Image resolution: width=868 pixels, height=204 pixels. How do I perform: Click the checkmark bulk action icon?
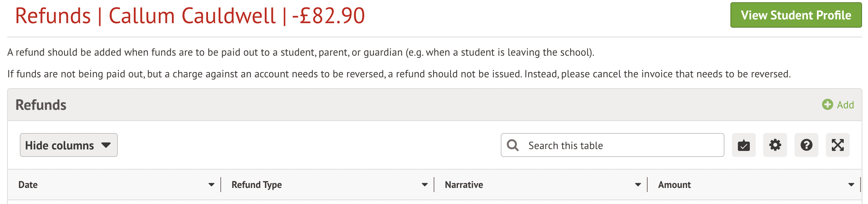click(x=743, y=145)
